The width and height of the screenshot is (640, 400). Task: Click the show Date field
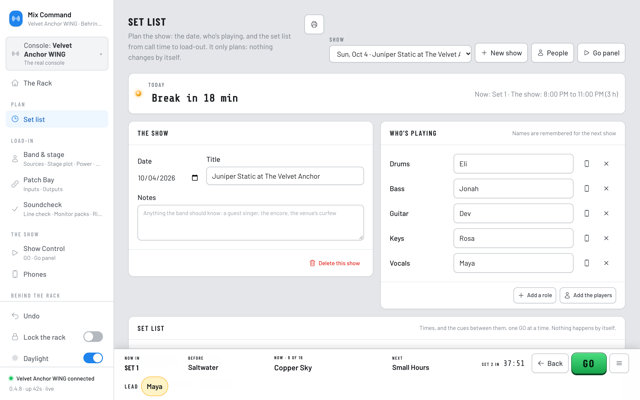(x=168, y=178)
